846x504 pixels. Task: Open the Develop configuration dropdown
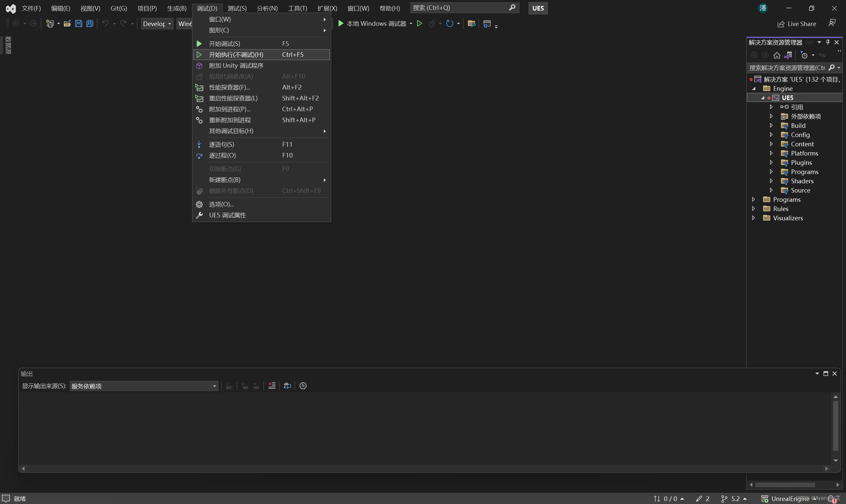(157, 24)
